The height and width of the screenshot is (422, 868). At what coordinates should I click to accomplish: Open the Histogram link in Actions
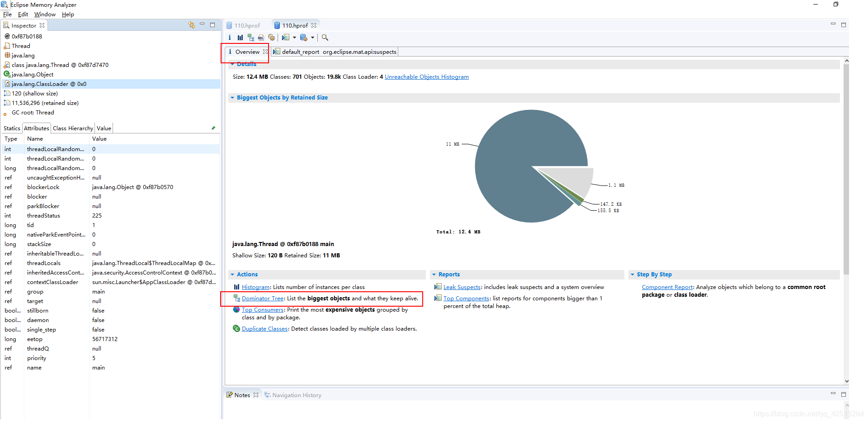(255, 287)
